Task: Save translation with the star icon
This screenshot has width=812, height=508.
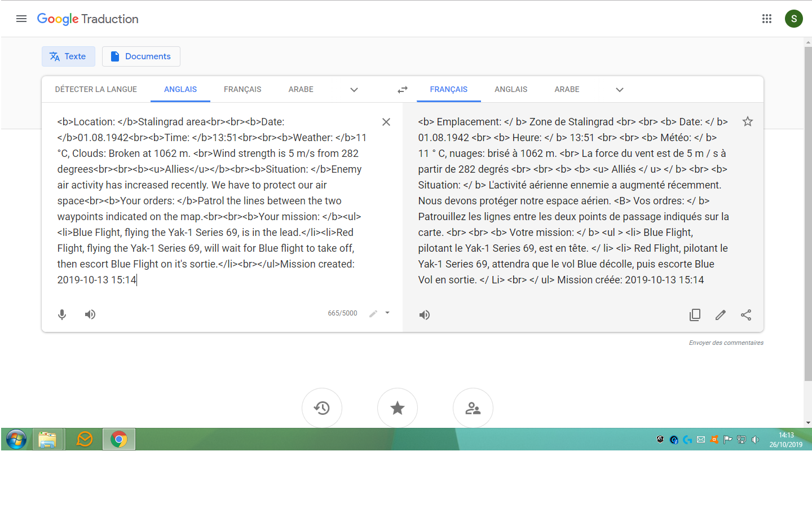Action: pos(748,121)
